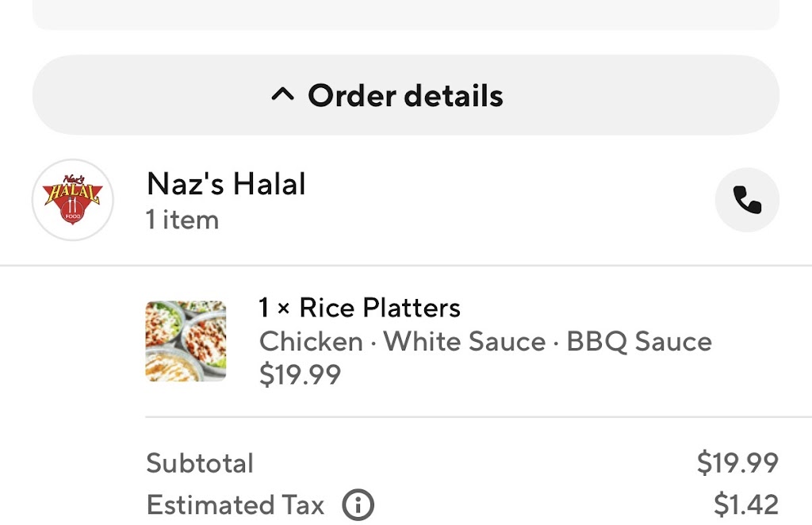Tap the gray card above Order details

click(406, 15)
